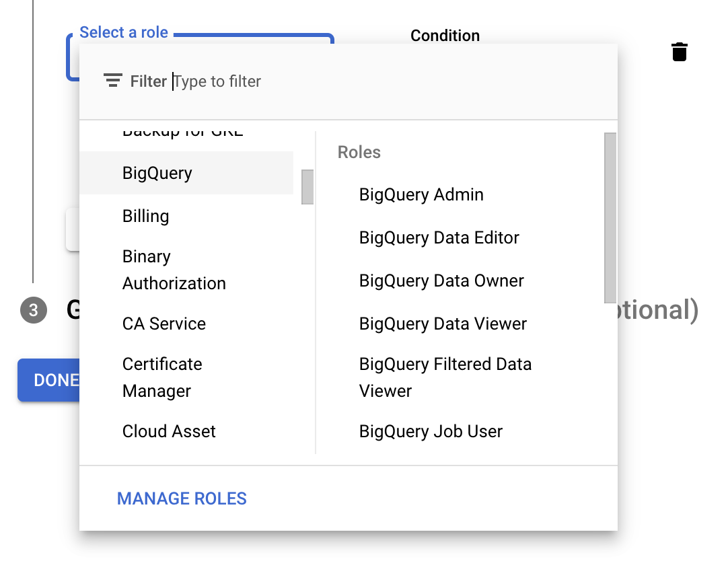Choose the Cloud Asset category

point(169,431)
